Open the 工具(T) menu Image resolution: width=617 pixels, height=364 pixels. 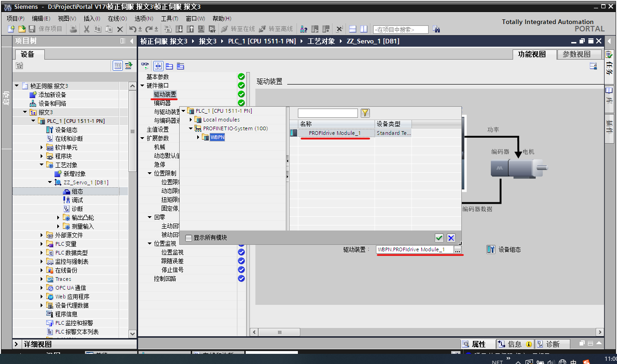(169, 18)
